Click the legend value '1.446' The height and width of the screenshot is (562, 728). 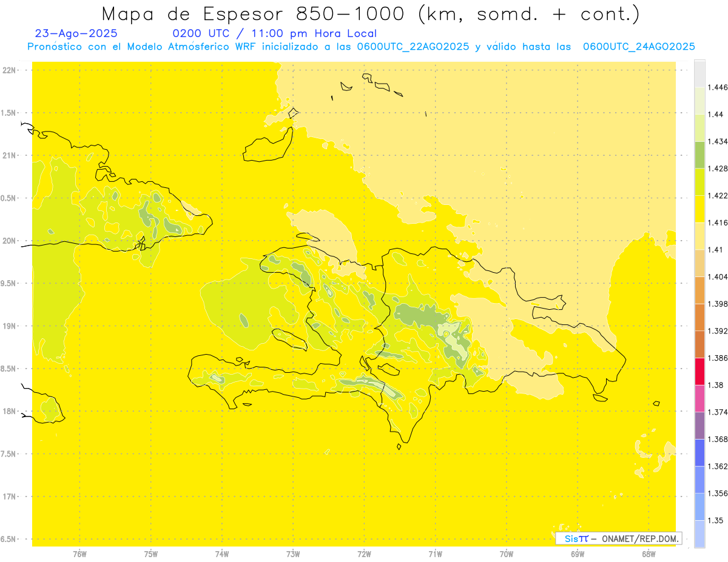pos(718,87)
